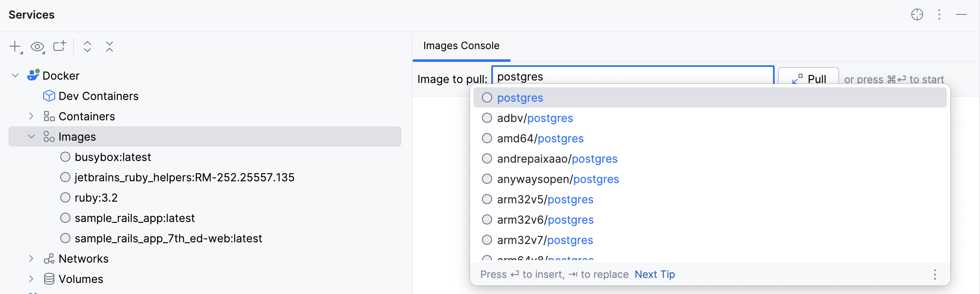Collapse the Images tree node
The image size is (980, 294).
(31, 136)
